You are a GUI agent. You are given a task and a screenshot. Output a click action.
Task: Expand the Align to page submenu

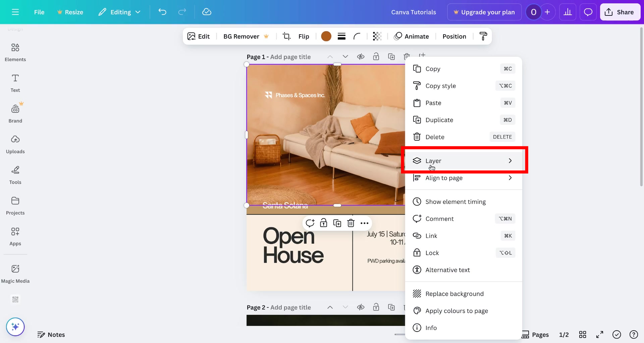[510, 178]
